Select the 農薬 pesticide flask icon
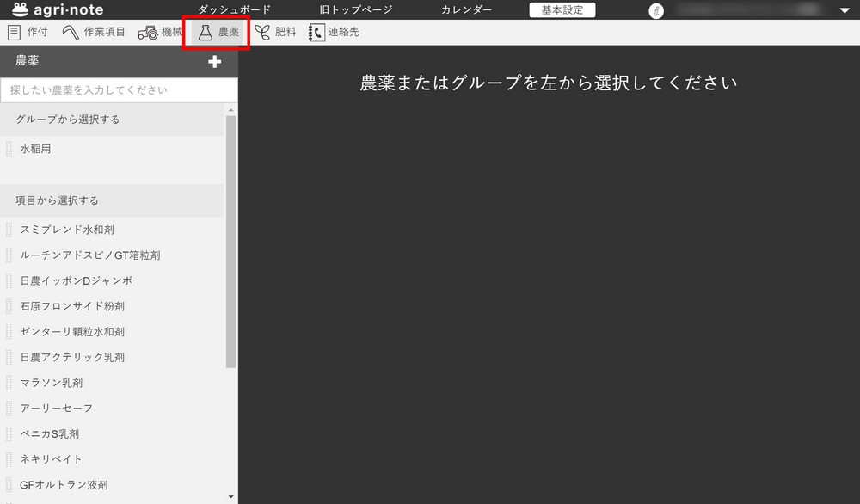Screen dimensions: 860x504 (206, 33)
